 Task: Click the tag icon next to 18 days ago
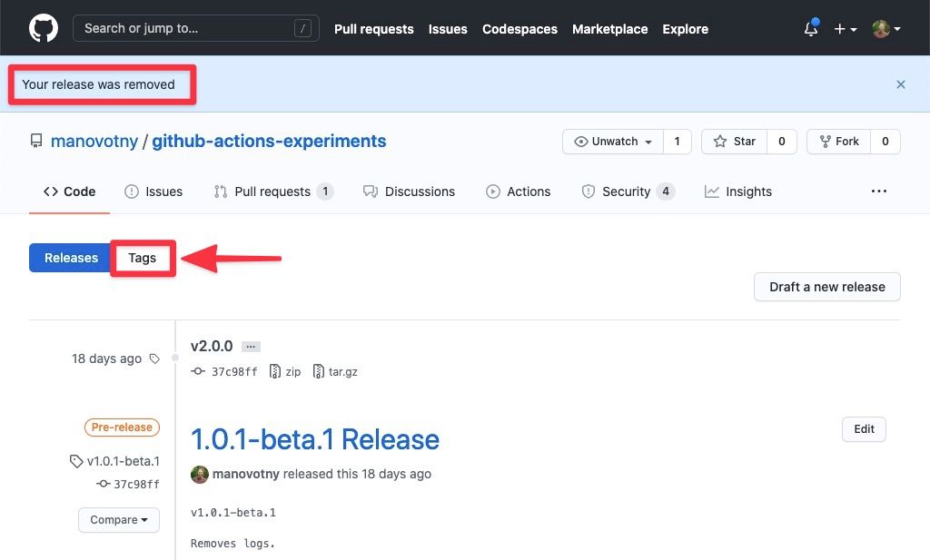pyautogui.click(x=154, y=359)
